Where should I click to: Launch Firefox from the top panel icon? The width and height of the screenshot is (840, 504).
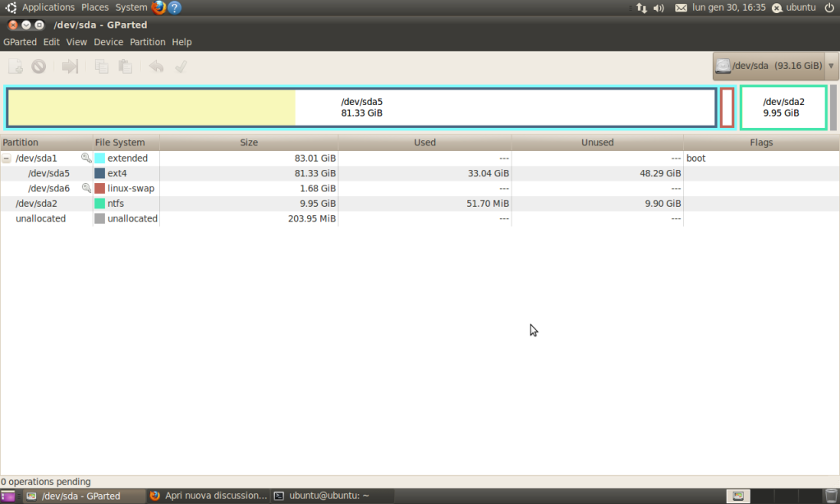pos(158,7)
